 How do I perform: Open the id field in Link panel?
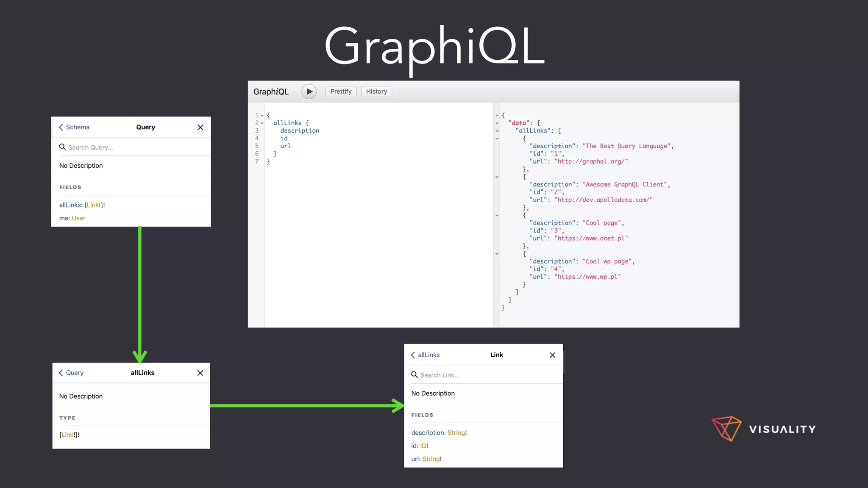click(414, 446)
